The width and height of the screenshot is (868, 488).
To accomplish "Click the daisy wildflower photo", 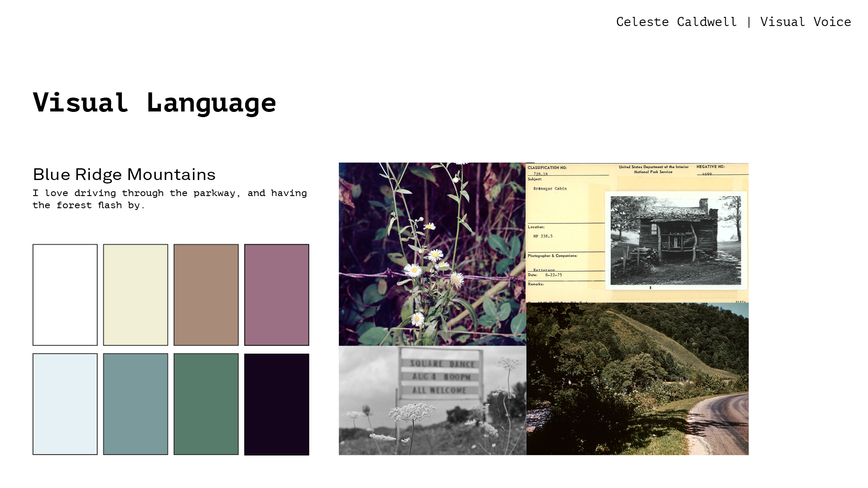I will 432,254.
